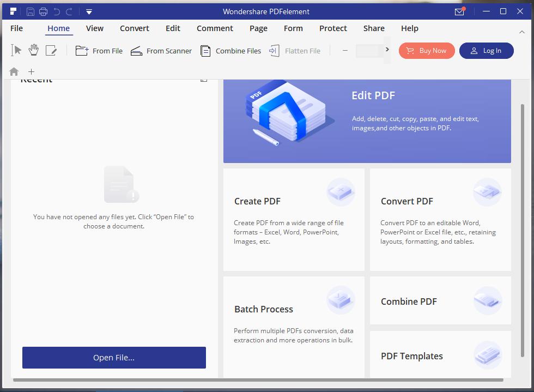Click the horizontal scrollbar at the bottom

[x=258, y=379]
